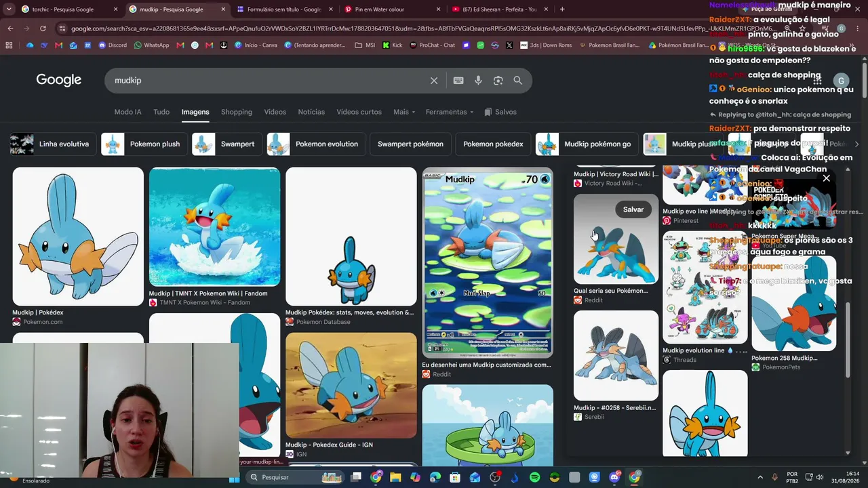Search by image with the camera icon
Image resolution: width=868 pixels, height=488 pixels.
click(498, 81)
